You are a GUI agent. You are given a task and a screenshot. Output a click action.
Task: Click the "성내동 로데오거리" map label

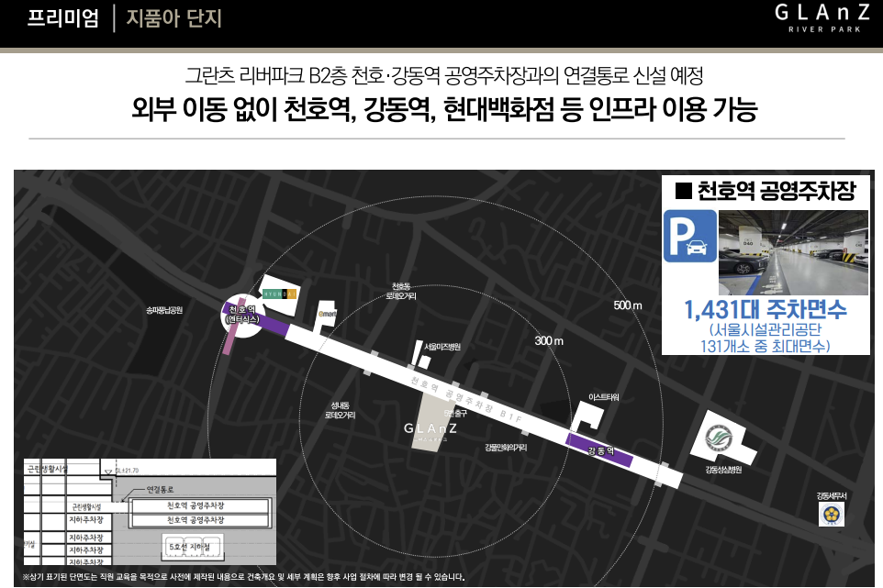click(x=341, y=410)
